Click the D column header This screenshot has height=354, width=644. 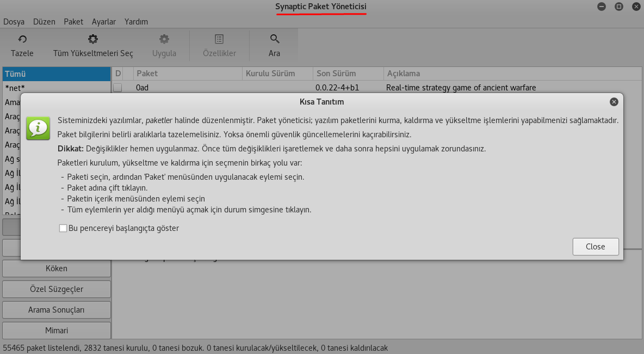pos(118,74)
